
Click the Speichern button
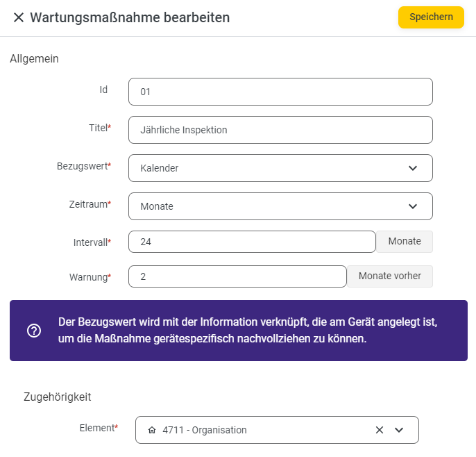coord(431,17)
